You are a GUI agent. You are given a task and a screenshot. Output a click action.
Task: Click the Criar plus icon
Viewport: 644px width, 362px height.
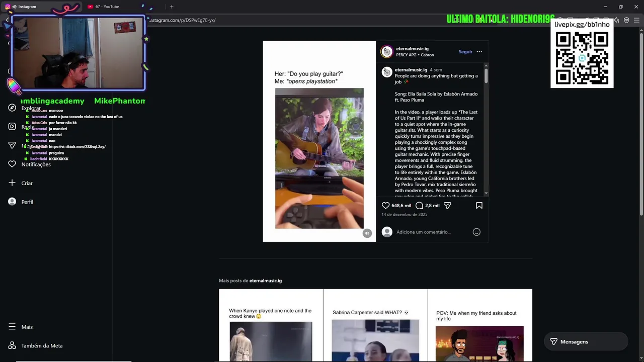(x=12, y=183)
